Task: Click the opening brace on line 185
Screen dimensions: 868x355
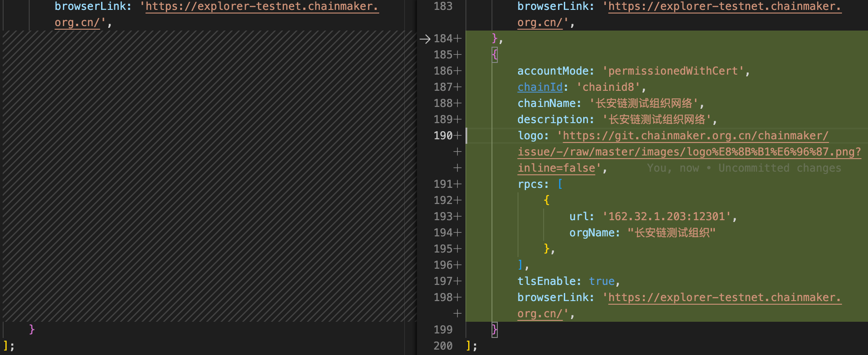Action: tap(495, 55)
